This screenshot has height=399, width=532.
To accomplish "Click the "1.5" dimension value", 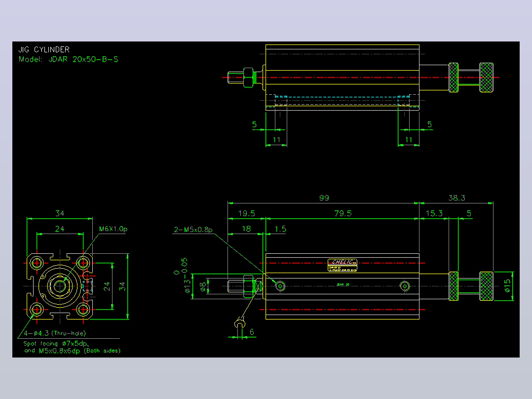I will (x=280, y=229).
